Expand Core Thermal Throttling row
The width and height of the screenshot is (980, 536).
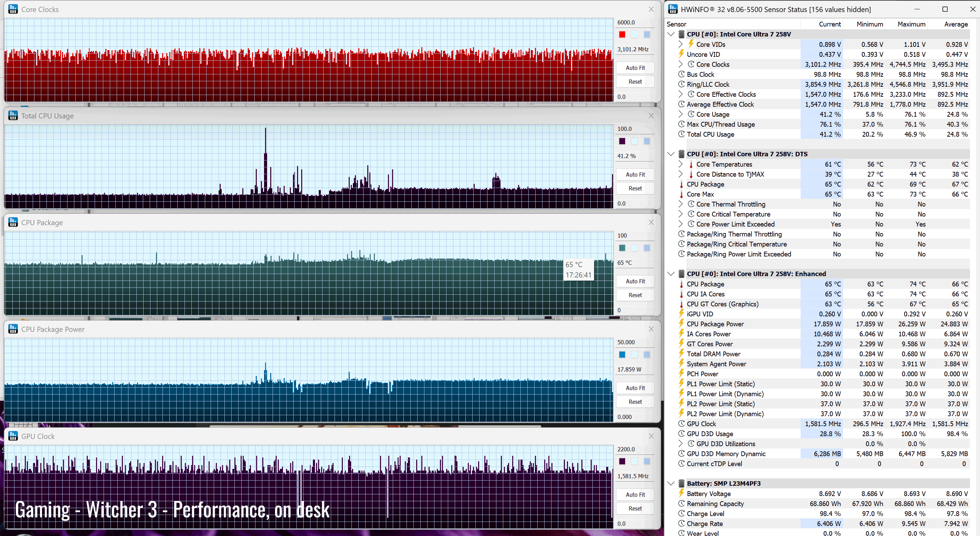click(x=681, y=204)
